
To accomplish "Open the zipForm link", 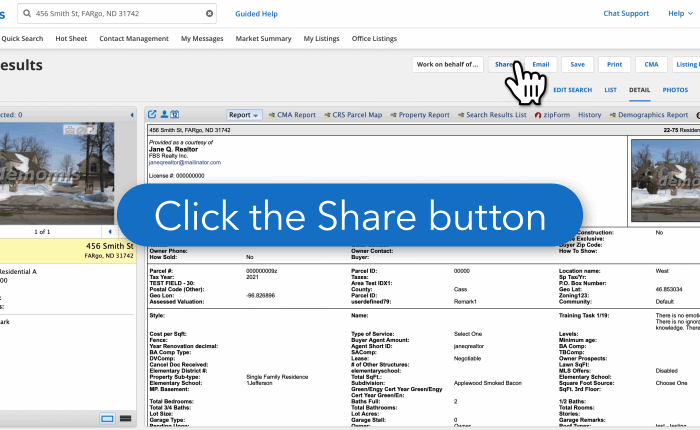I will point(553,115).
